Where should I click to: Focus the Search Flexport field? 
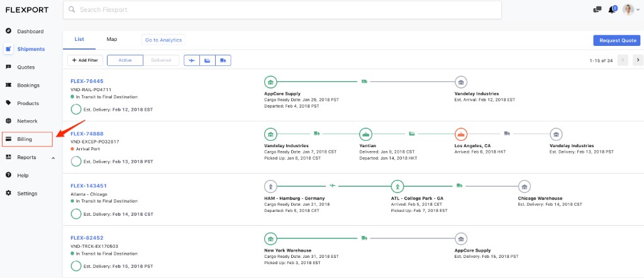tap(282, 10)
